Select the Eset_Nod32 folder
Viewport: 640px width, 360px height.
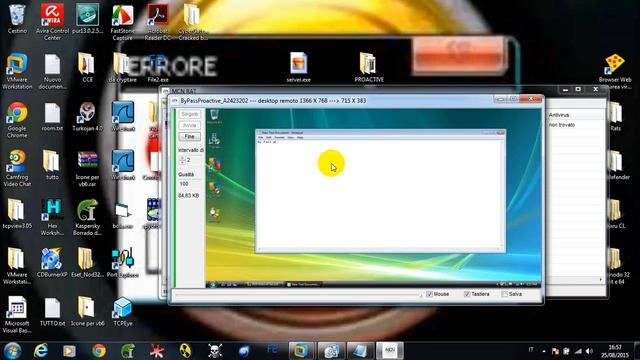[87, 262]
